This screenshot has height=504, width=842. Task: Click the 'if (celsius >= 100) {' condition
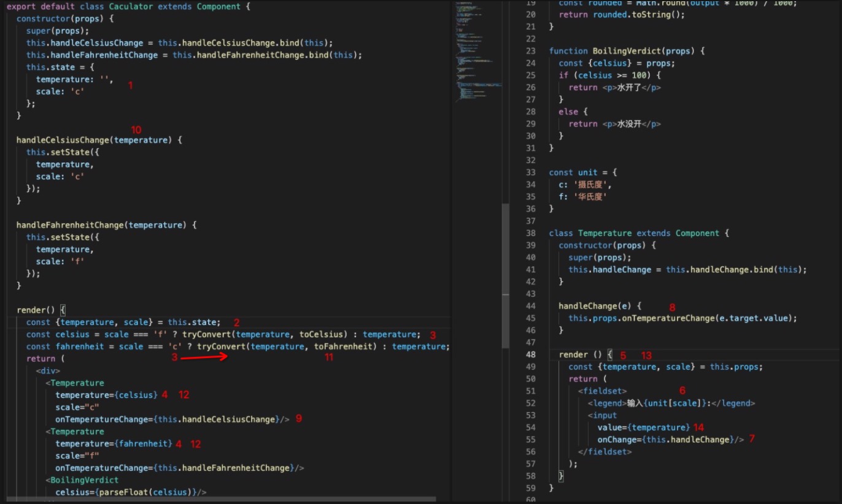609,75
